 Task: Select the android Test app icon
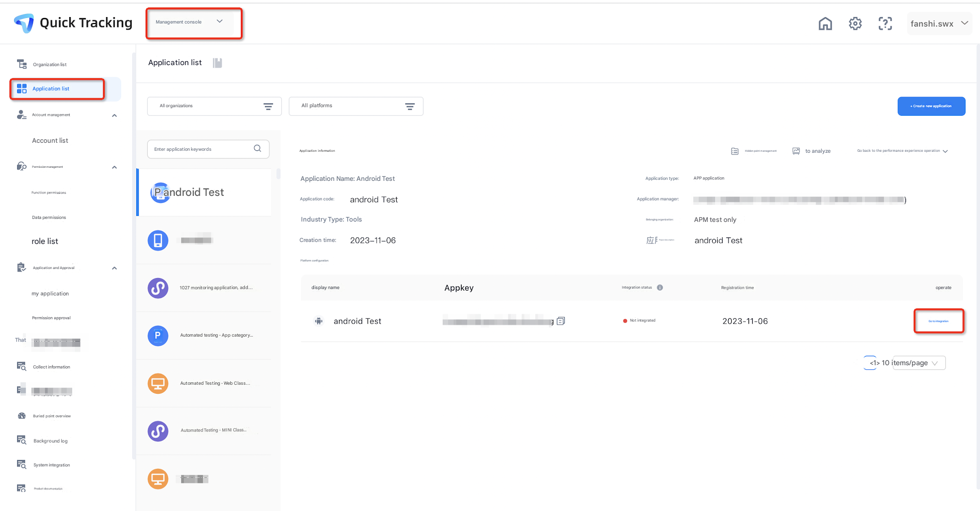pyautogui.click(x=160, y=192)
